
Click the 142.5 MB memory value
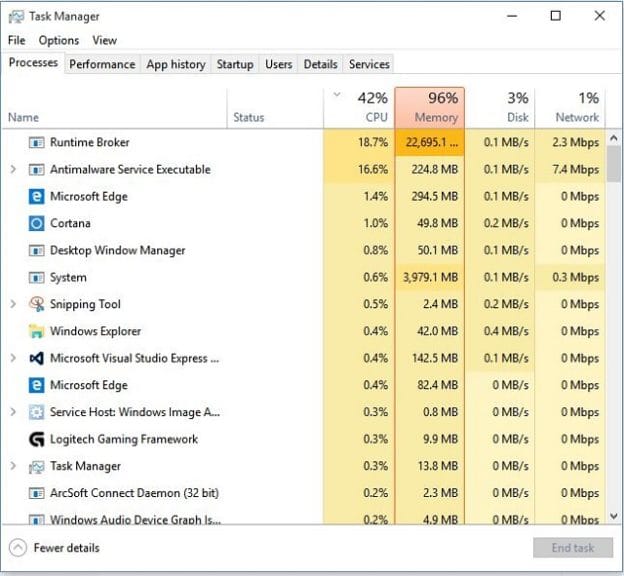click(x=435, y=358)
